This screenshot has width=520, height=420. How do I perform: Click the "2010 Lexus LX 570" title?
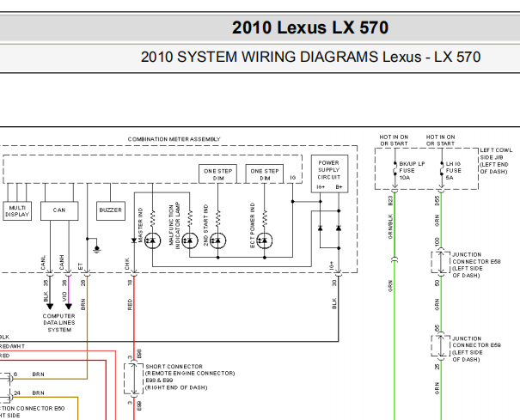(x=310, y=27)
